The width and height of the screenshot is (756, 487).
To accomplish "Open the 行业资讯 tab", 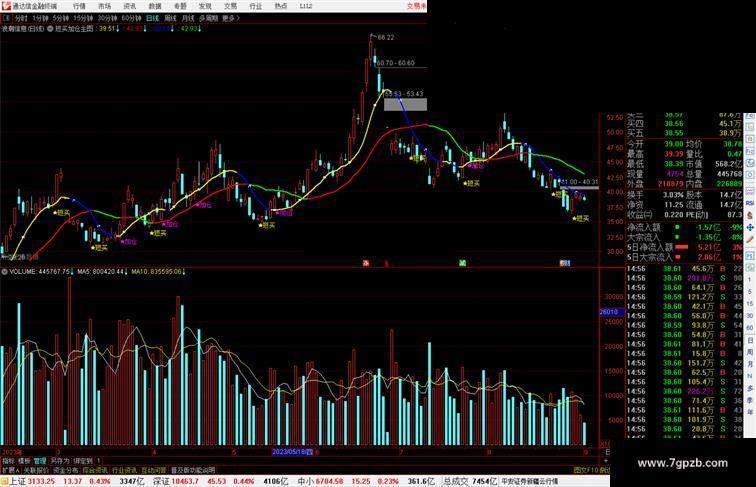I will tap(124, 470).
